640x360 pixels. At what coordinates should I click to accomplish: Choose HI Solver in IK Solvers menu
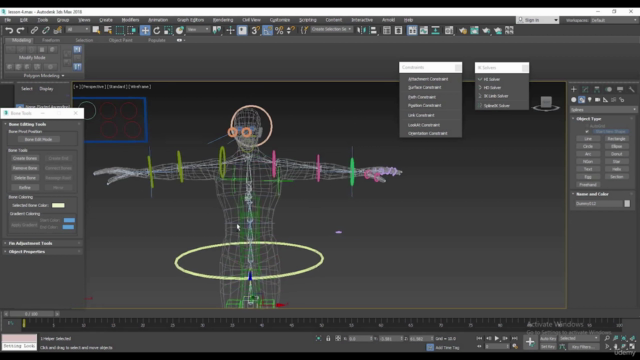[491, 79]
